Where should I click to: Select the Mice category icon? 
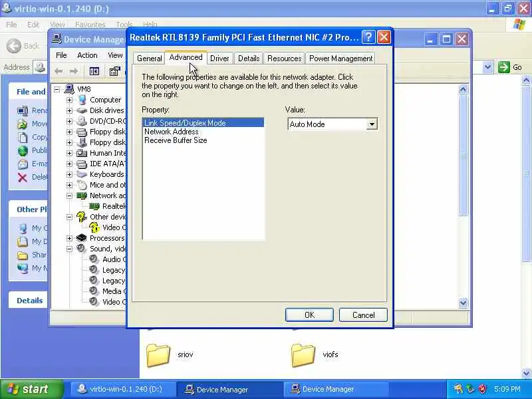(82, 185)
